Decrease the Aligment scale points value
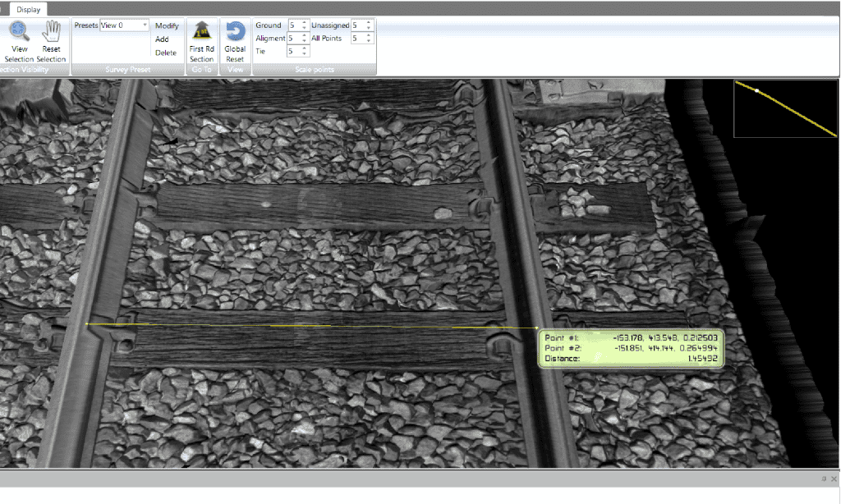 coord(303,41)
